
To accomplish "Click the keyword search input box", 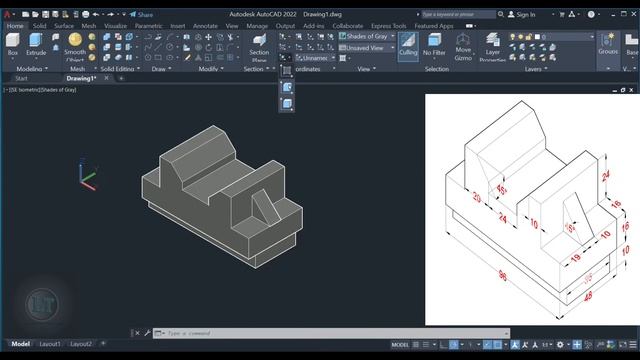I will 459,14.
